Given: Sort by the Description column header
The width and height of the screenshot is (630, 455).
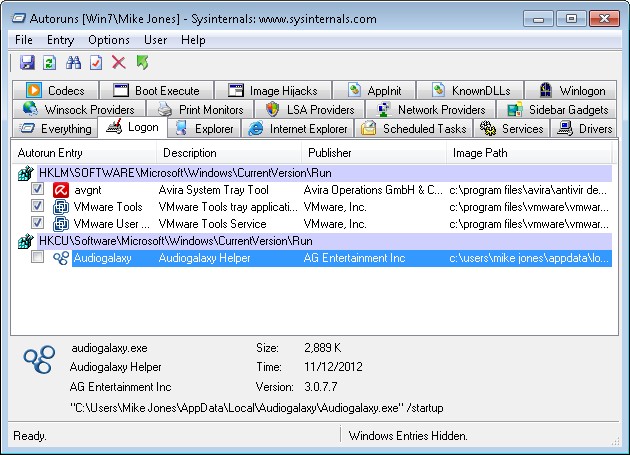Looking at the screenshot, I should tap(229, 153).
